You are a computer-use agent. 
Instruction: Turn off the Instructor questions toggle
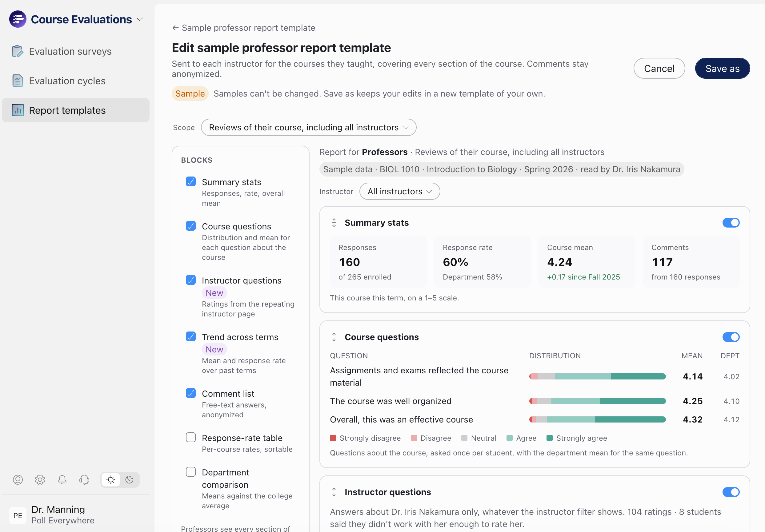731,492
